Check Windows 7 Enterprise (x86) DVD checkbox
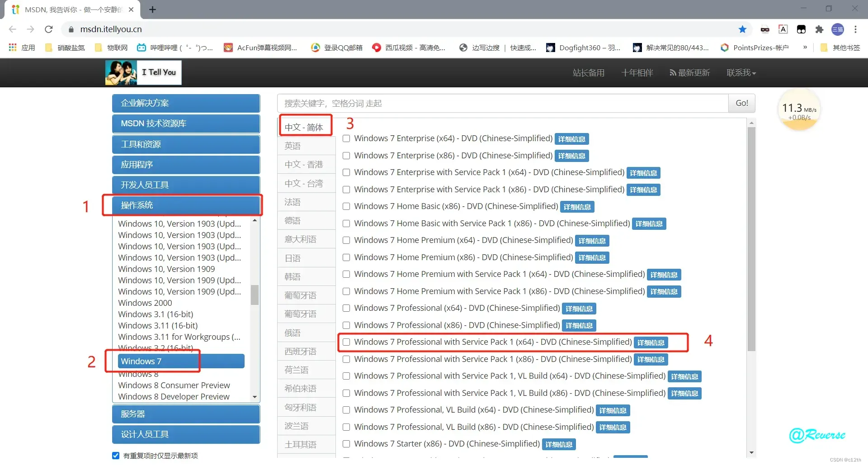The image size is (868, 466). pyautogui.click(x=346, y=156)
